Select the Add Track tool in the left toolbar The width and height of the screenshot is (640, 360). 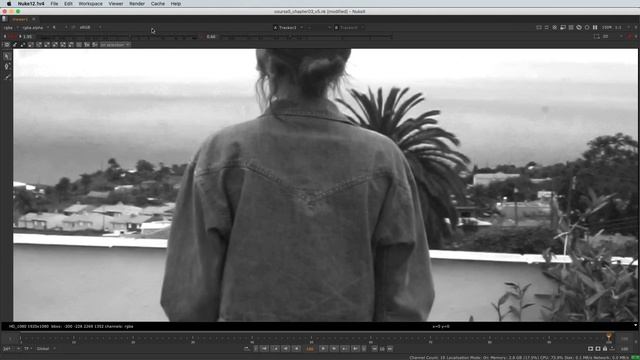coord(7,67)
